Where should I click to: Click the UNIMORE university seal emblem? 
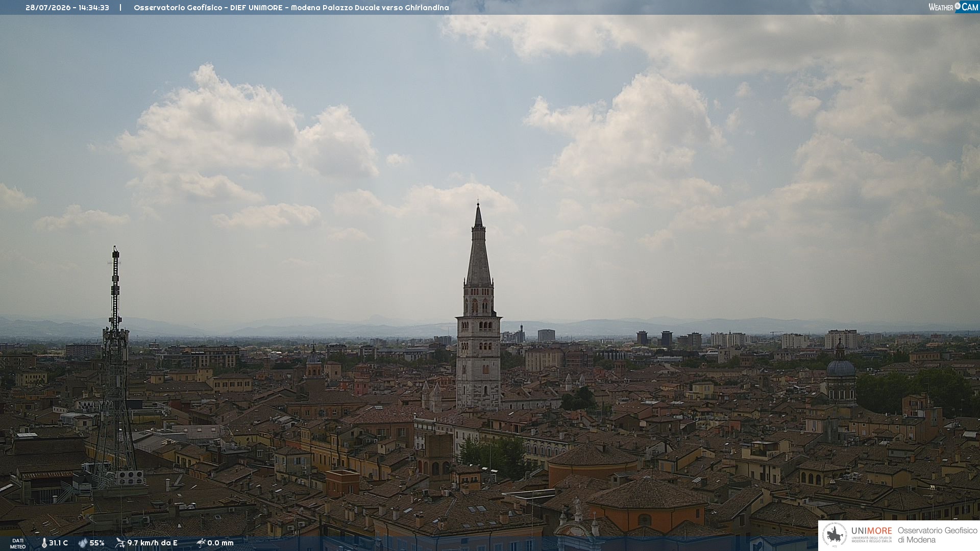coord(835,535)
